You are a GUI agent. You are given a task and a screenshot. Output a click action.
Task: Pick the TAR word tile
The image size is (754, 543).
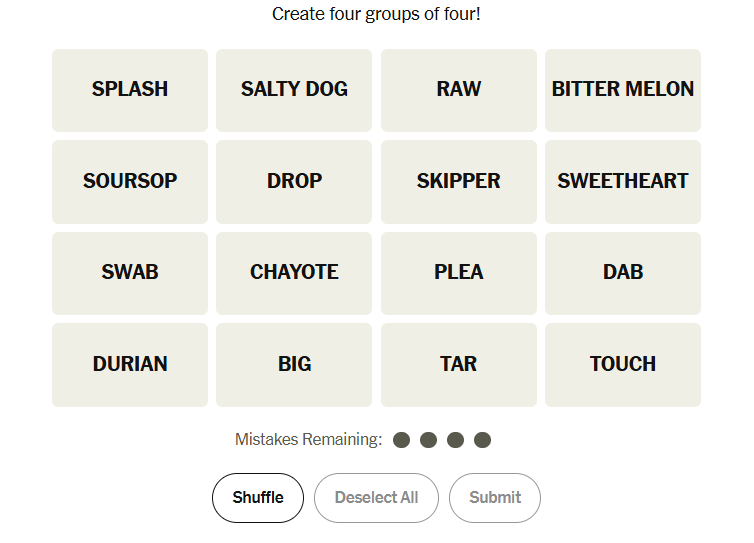click(x=459, y=365)
